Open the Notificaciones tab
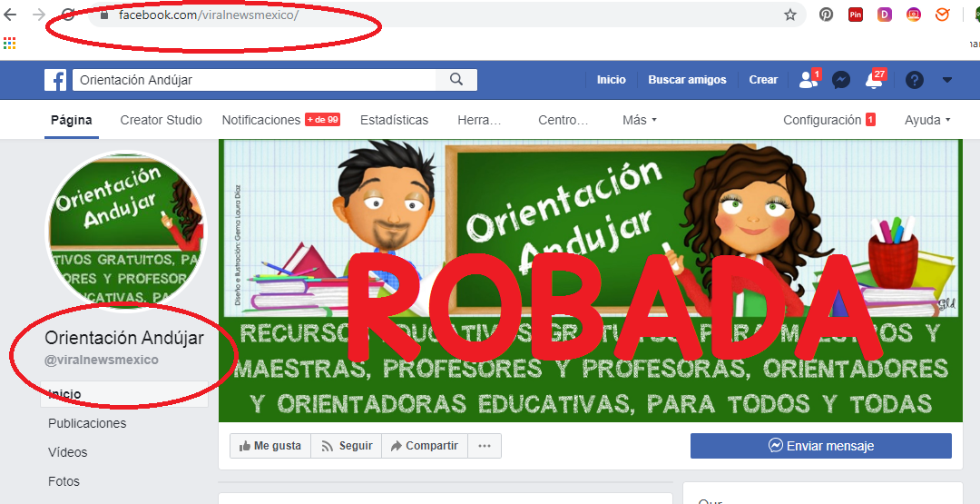 pos(280,120)
